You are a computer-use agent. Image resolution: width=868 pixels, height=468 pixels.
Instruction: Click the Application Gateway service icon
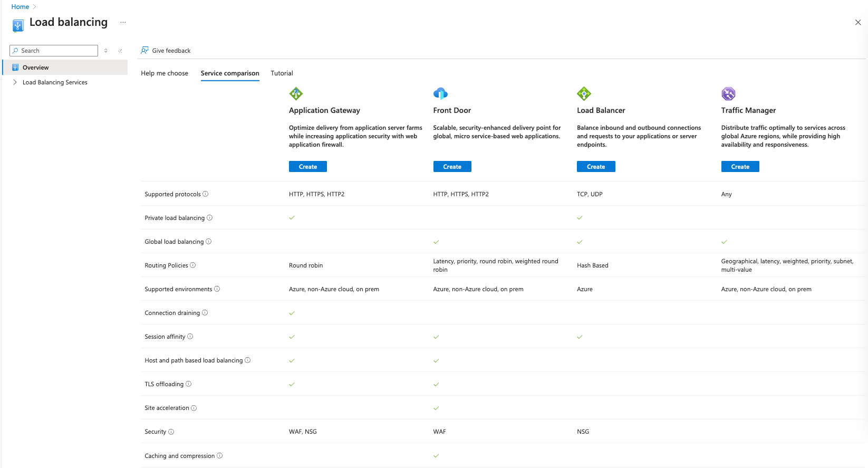tap(296, 94)
